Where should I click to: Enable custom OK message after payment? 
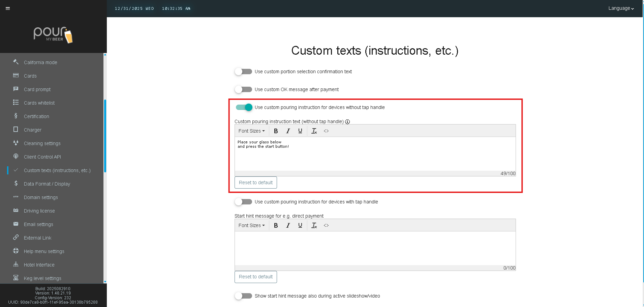tap(243, 89)
